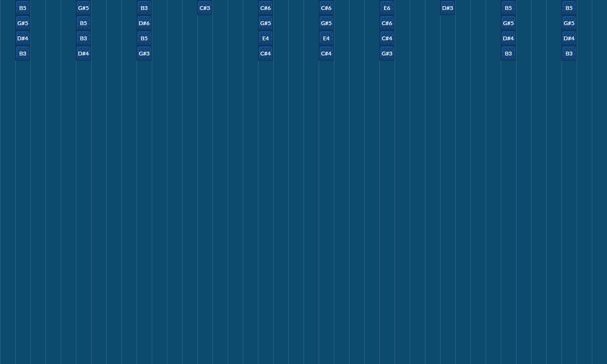Select the D#4 note in the rightmost column
This screenshot has width=607, height=364.
tap(569, 37)
